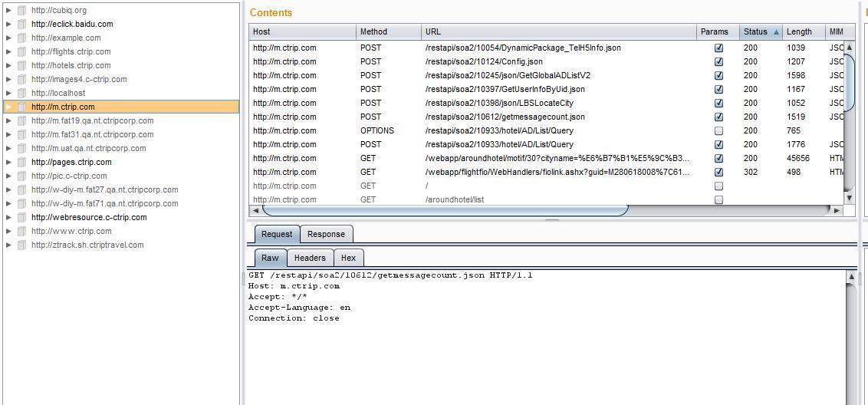868x405 pixels.
Task: Expand the selected http://m.ctrip.com node
Action: click(8, 107)
